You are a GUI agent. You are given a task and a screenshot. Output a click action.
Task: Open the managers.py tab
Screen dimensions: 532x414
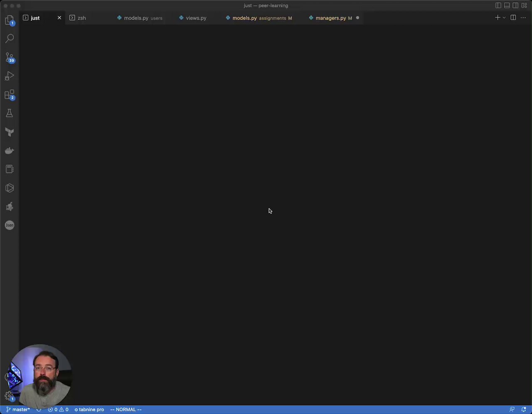[330, 18]
